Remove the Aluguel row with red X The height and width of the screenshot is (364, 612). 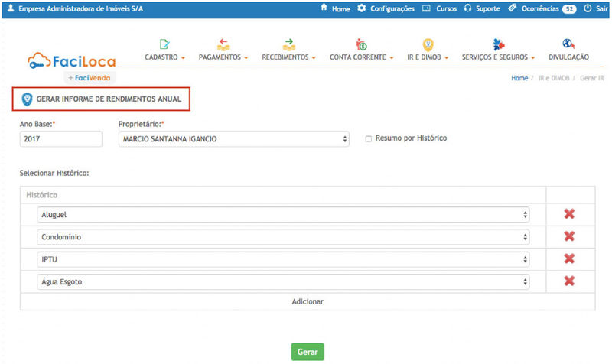pyautogui.click(x=569, y=215)
